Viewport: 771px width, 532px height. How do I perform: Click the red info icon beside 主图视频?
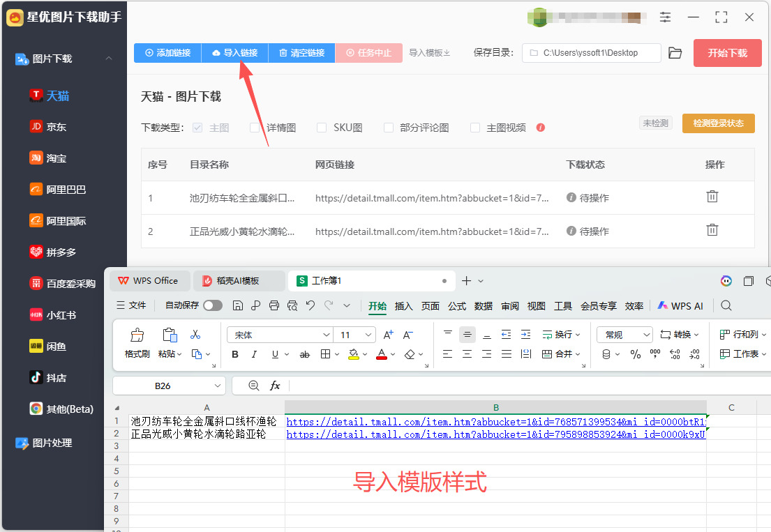540,128
